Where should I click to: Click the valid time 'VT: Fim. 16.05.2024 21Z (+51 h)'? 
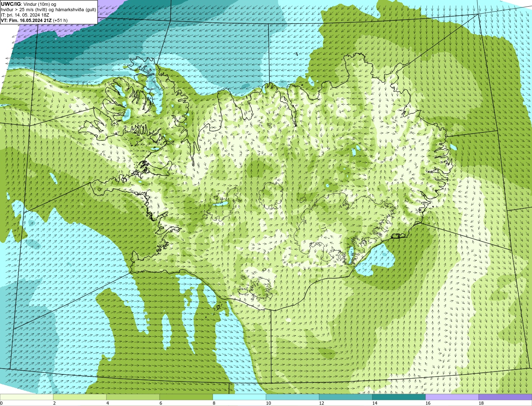coord(34,20)
